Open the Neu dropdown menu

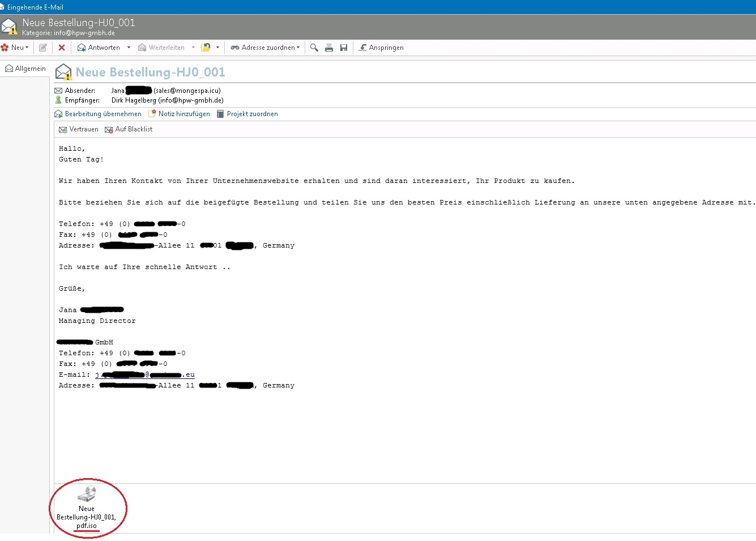pyautogui.click(x=15, y=48)
